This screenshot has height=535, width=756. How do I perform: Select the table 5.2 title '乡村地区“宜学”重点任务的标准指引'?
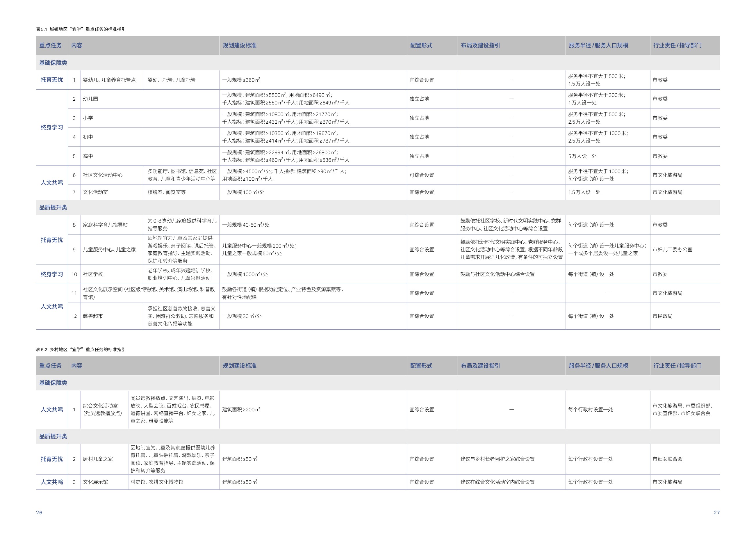click(88, 349)
